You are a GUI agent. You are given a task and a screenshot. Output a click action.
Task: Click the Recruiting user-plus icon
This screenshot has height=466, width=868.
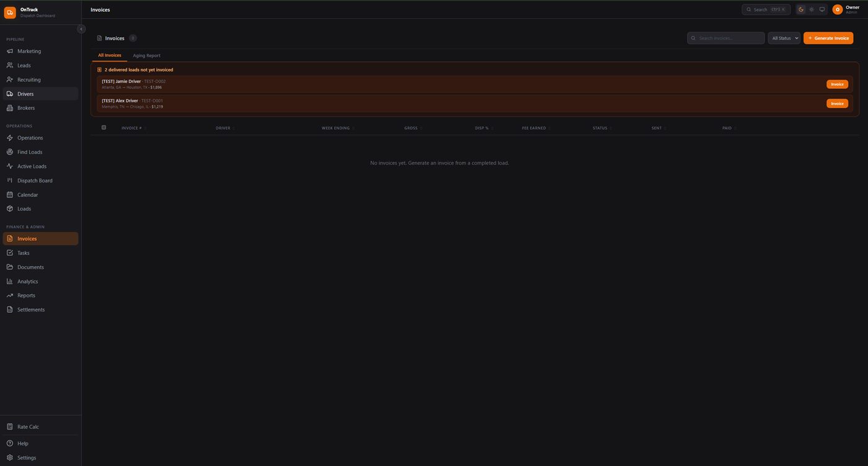tap(10, 79)
